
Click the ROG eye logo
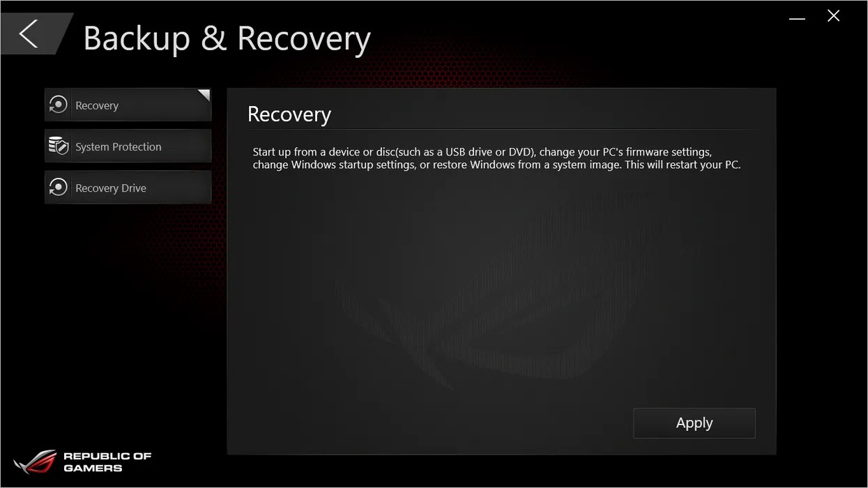point(36,462)
